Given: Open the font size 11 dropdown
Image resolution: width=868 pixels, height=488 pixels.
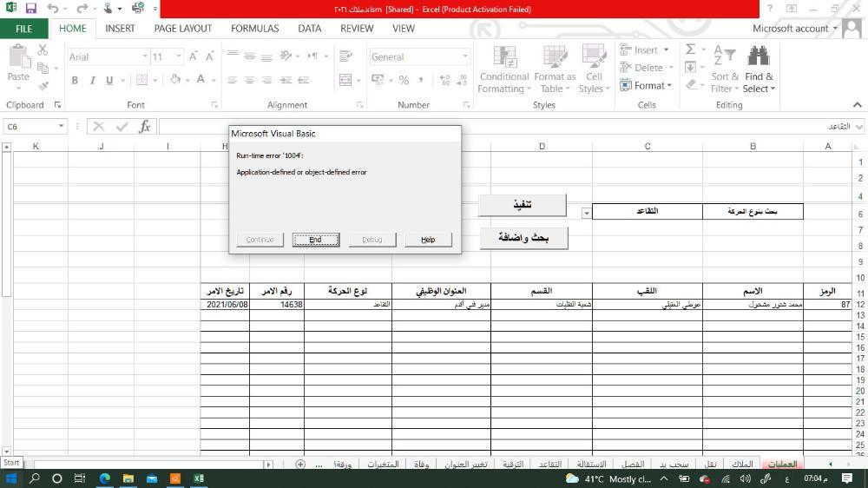Looking at the screenshot, I should (178, 56).
